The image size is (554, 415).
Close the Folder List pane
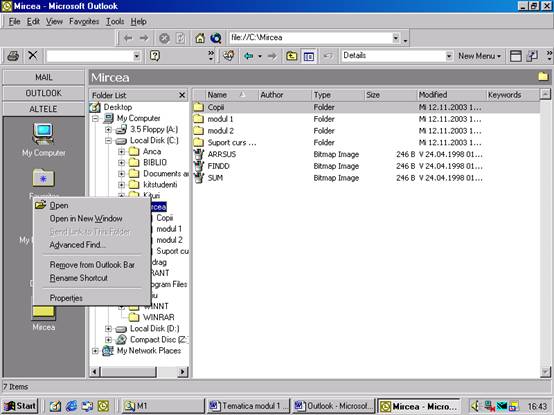tap(182, 95)
